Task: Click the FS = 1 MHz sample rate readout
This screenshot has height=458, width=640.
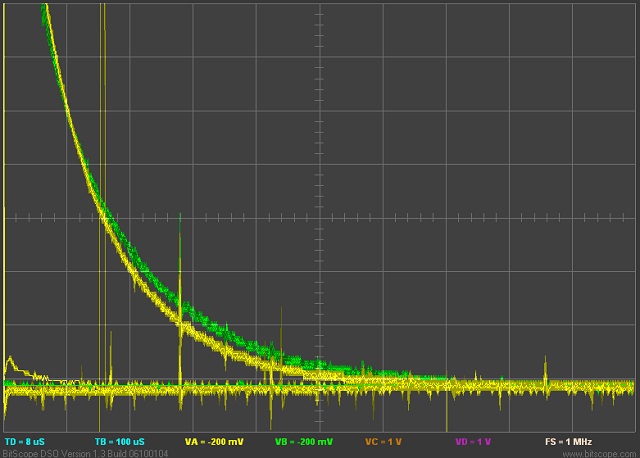Action: pyautogui.click(x=568, y=441)
